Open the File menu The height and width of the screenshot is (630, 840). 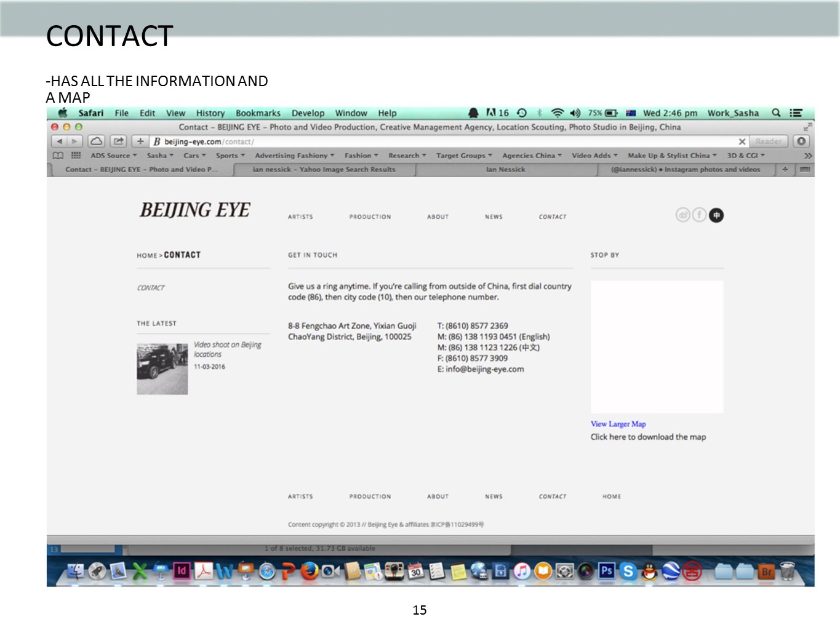tap(122, 113)
